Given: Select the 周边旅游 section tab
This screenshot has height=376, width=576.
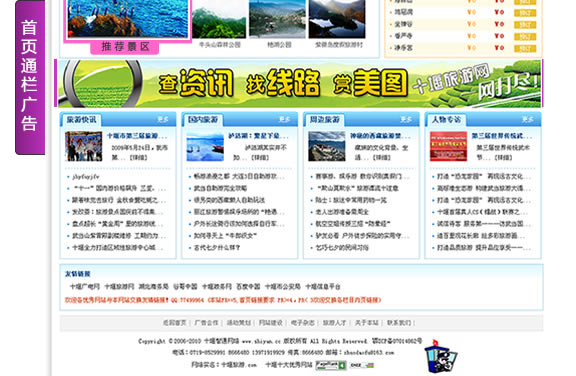Looking at the screenshot, I should [x=325, y=120].
